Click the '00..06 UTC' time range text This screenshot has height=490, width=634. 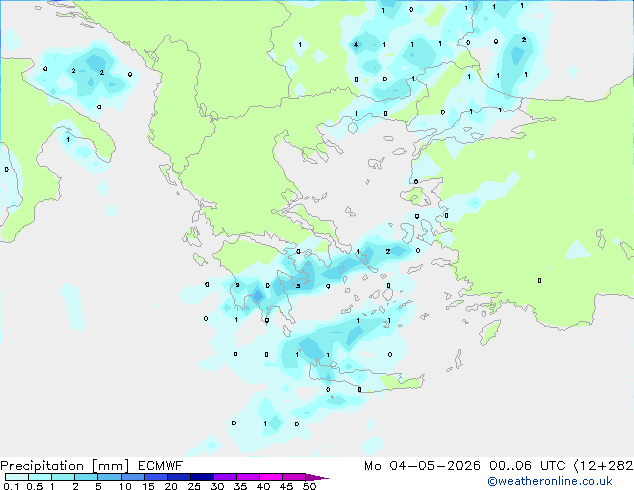pyautogui.click(x=527, y=466)
